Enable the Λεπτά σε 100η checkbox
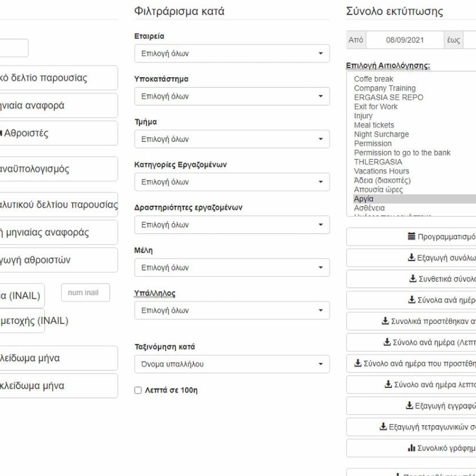 [x=138, y=390]
